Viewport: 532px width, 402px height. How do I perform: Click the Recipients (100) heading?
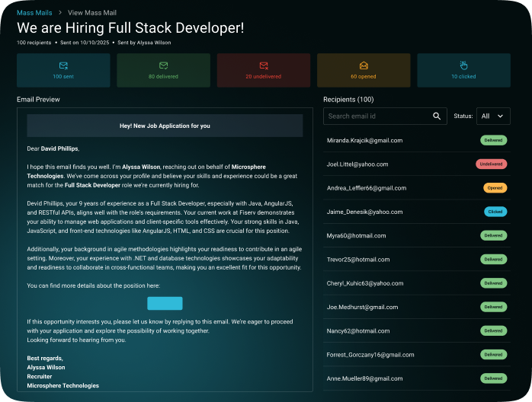(x=348, y=99)
